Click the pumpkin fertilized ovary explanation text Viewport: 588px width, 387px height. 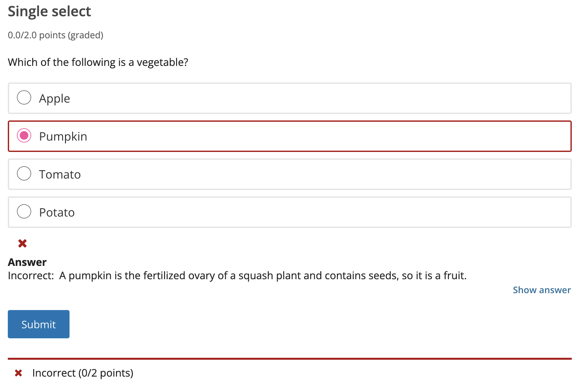(x=262, y=276)
